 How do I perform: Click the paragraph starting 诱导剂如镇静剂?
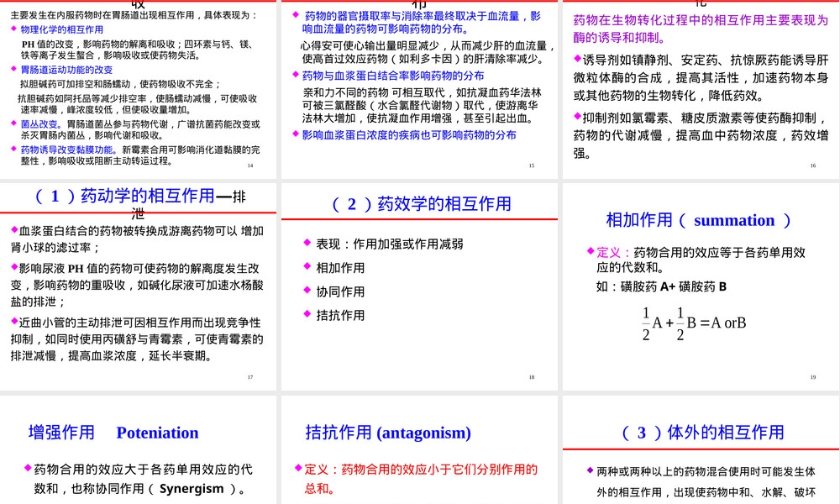click(701, 77)
